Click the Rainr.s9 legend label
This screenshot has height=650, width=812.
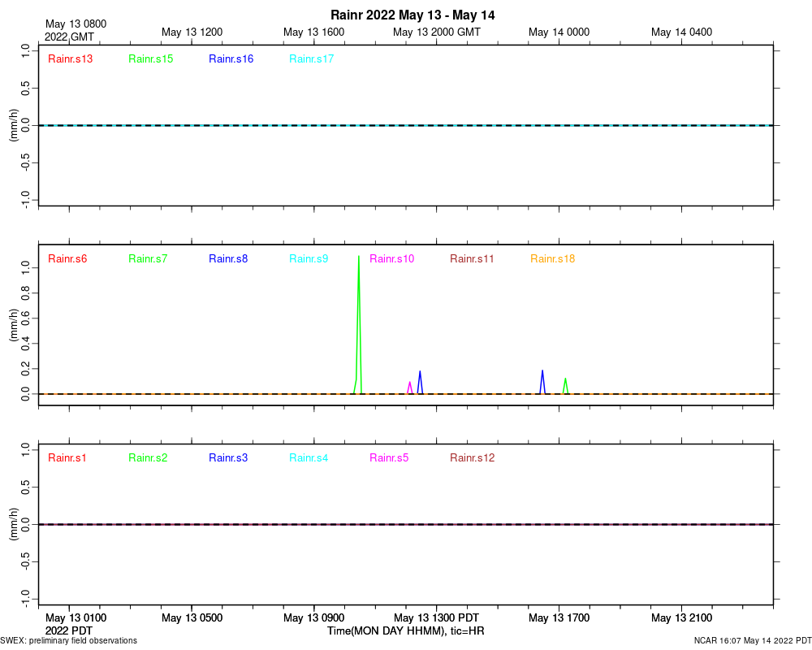pyautogui.click(x=308, y=258)
